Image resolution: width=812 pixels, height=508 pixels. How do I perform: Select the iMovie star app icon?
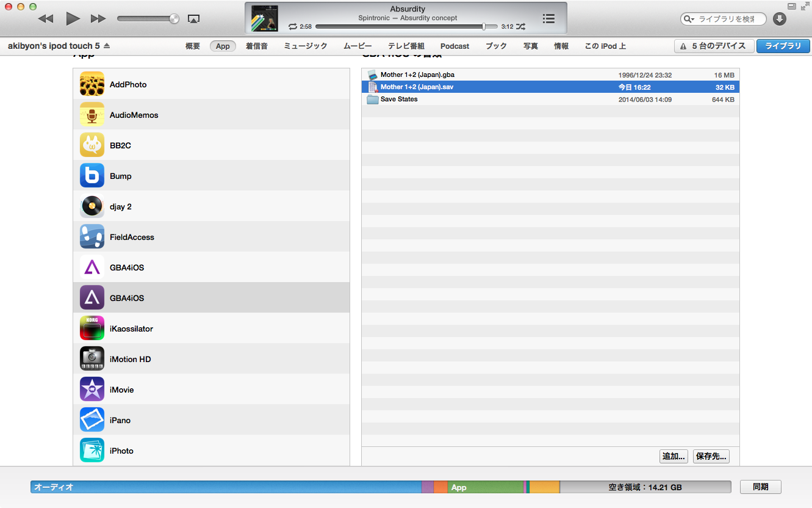[92, 390]
